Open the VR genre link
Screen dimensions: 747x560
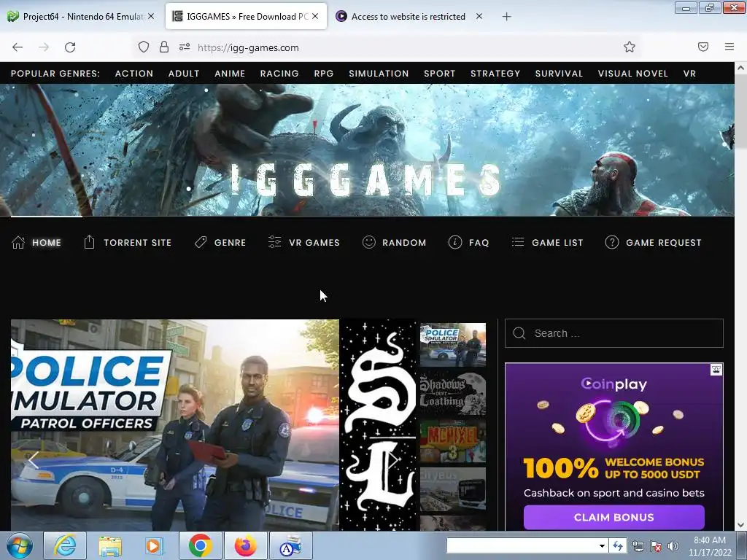coord(689,74)
